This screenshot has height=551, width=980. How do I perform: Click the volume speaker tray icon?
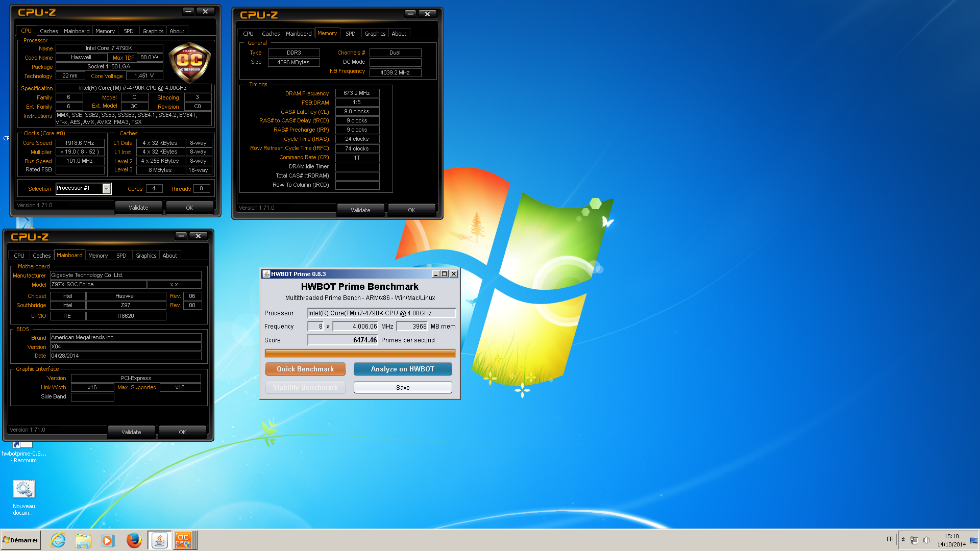click(x=926, y=540)
